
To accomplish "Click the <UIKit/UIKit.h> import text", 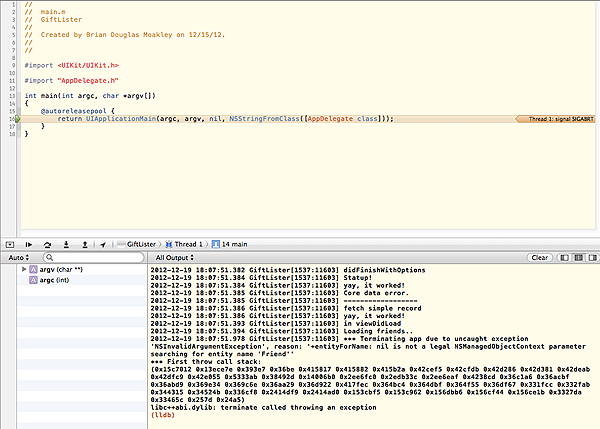I will 88,65.
